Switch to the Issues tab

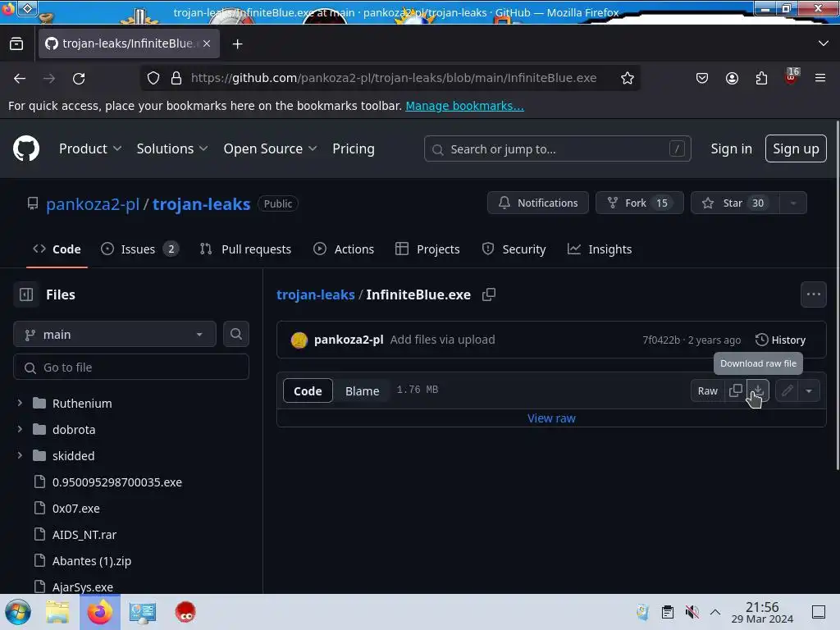click(x=139, y=249)
